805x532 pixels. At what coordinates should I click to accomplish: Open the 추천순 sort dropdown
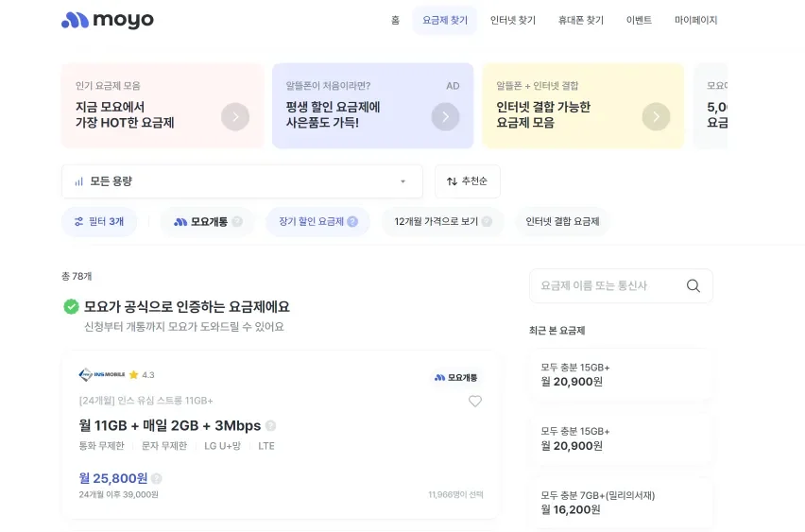click(468, 181)
